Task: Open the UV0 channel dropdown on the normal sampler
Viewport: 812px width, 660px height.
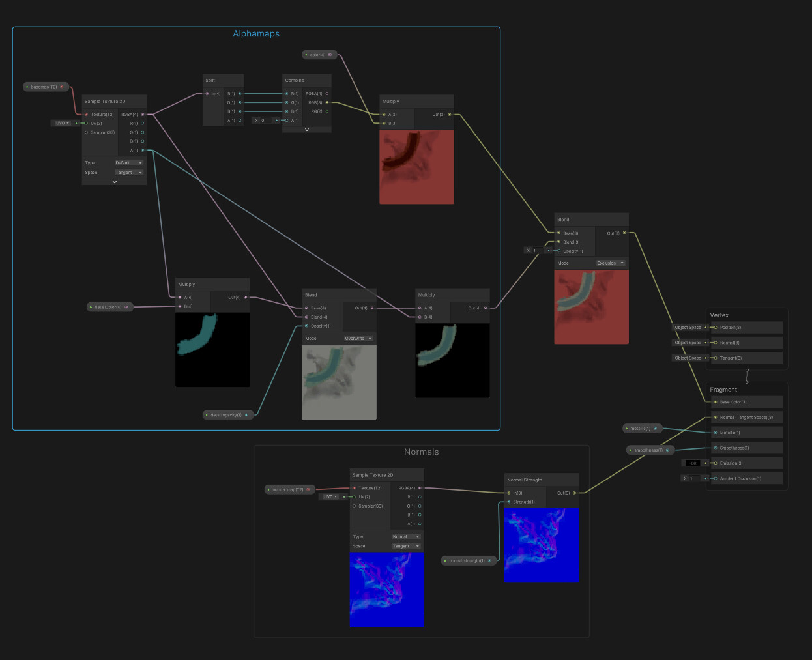Action: click(x=330, y=496)
